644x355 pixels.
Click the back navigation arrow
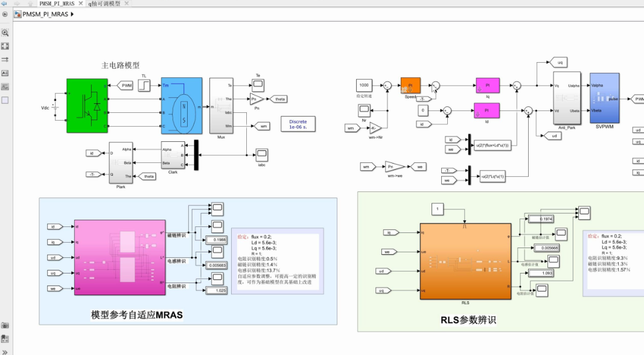click(x=5, y=4)
